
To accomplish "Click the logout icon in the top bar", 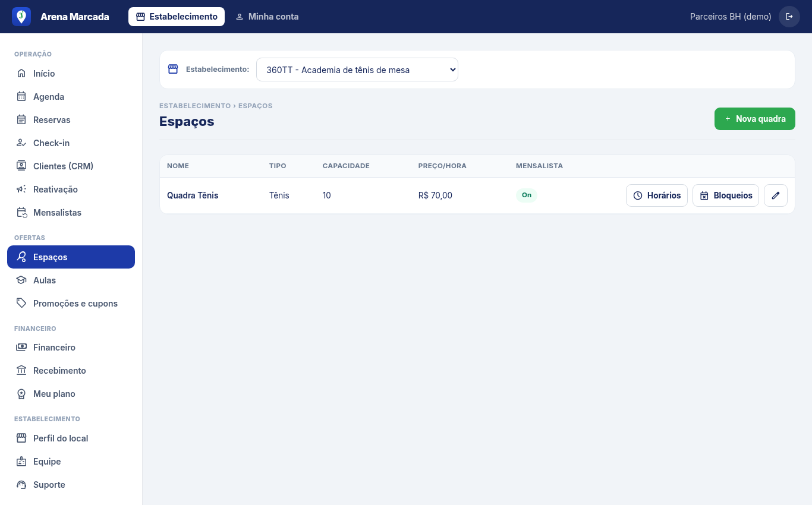I will 789,17.
